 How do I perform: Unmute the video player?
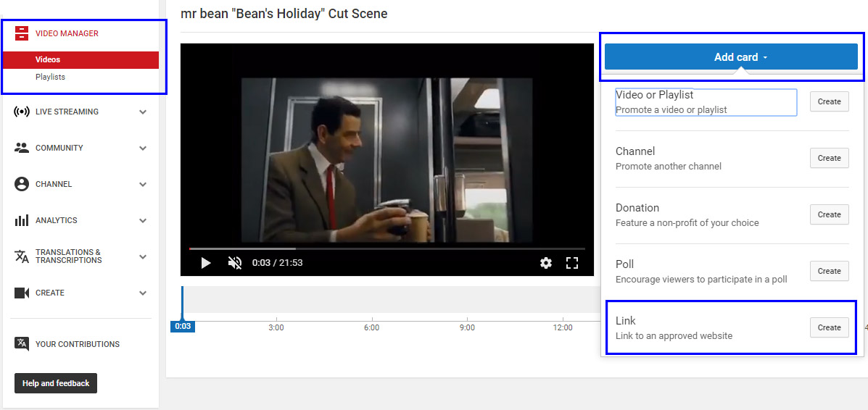(235, 263)
